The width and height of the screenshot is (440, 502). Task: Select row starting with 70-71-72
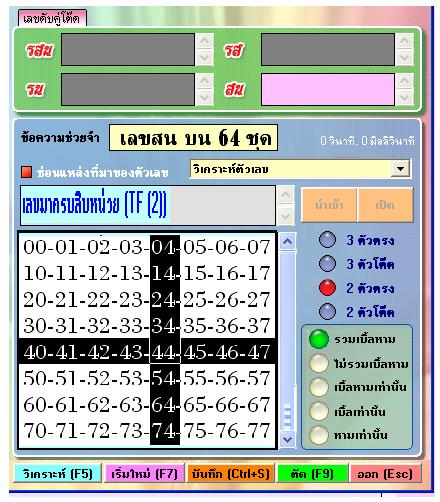(147, 430)
